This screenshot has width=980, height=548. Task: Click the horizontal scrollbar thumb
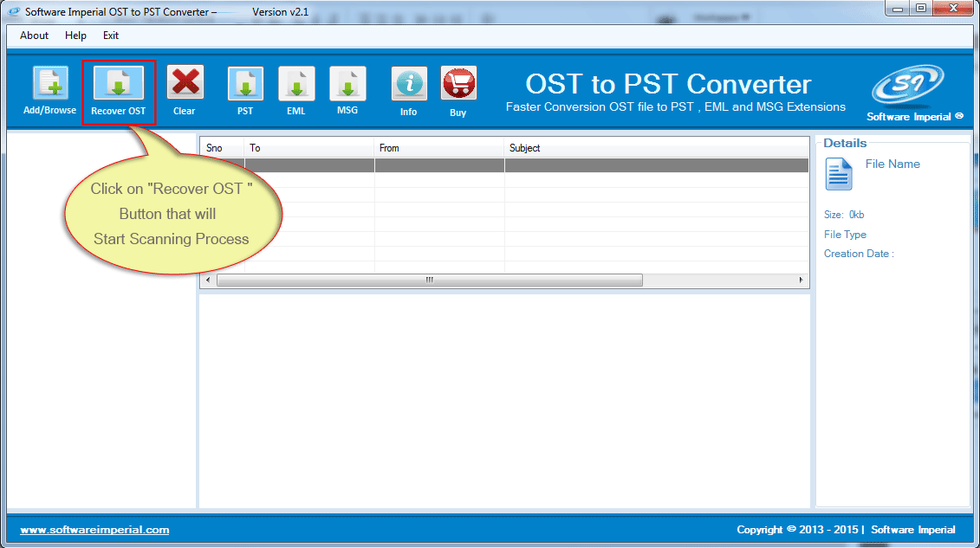click(430, 280)
